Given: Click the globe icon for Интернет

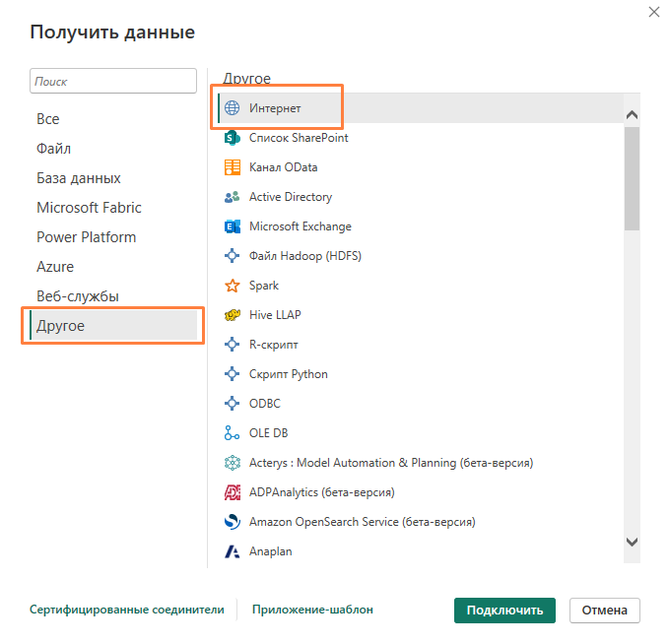Looking at the screenshot, I should tap(233, 108).
